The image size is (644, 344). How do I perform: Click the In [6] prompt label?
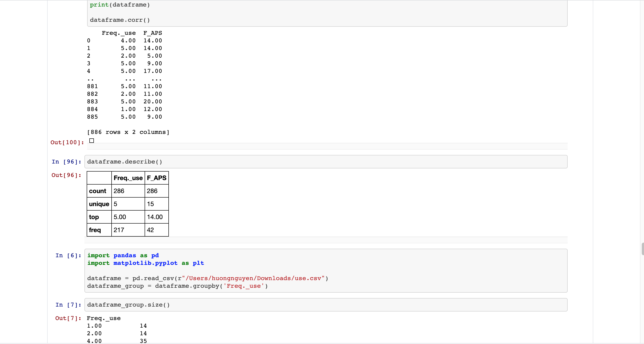tap(68, 255)
